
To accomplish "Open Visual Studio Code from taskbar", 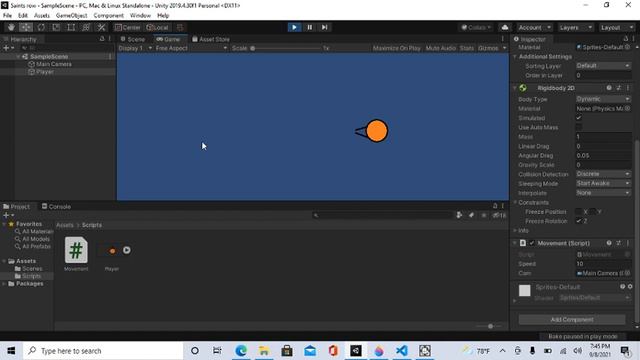I will [x=402, y=351].
